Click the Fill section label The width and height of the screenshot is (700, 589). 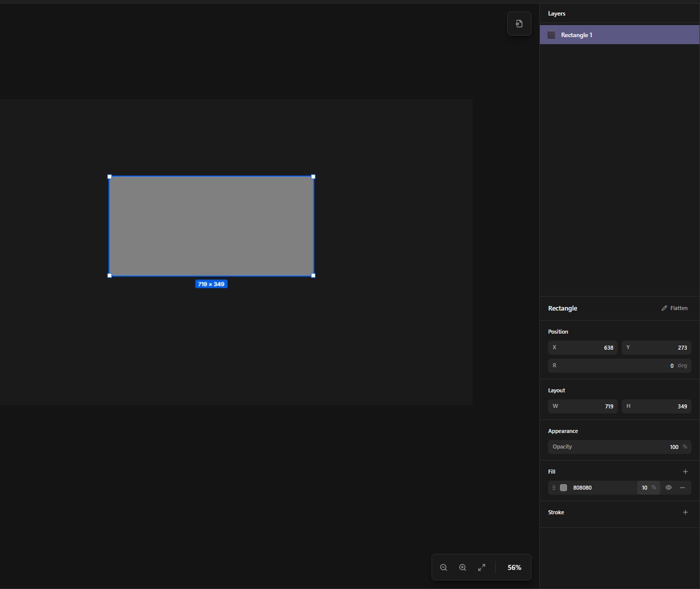[x=551, y=472]
